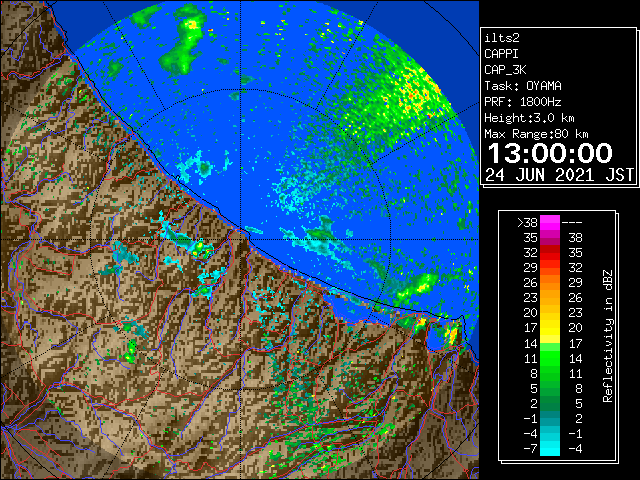Select the 'CAPPI' product text
640x480 pixels.
pyautogui.click(x=501, y=54)
